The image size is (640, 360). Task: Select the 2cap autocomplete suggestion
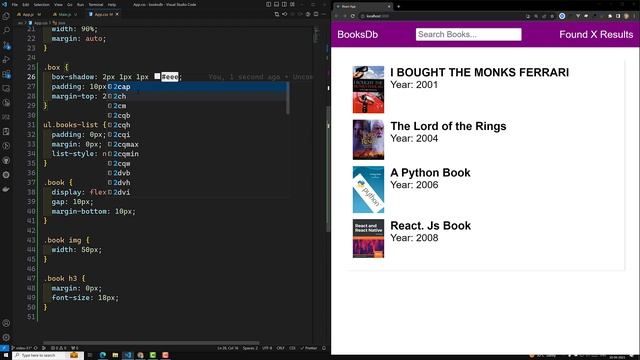click(x=198, y=87)
